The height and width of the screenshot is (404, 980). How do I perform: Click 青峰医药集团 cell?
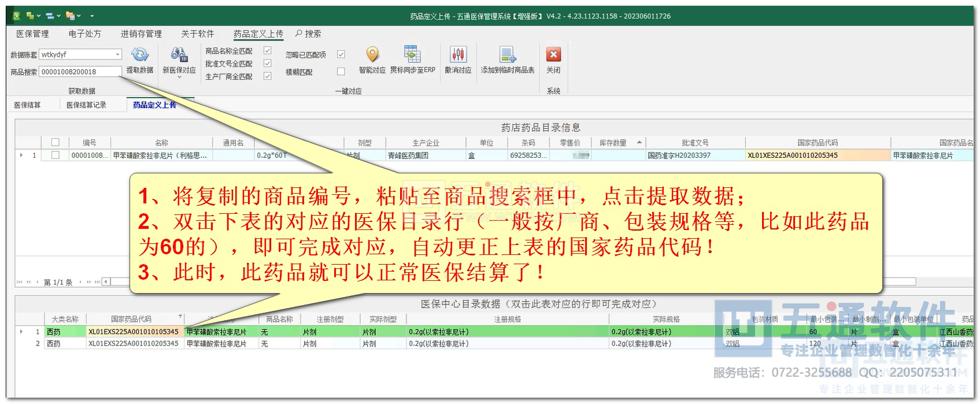coord(426,155)
